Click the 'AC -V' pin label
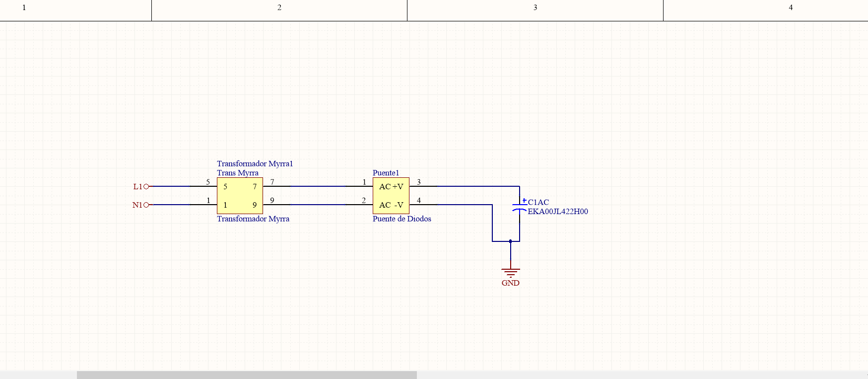This screenshot has height=379, width=868. point(391,205)
